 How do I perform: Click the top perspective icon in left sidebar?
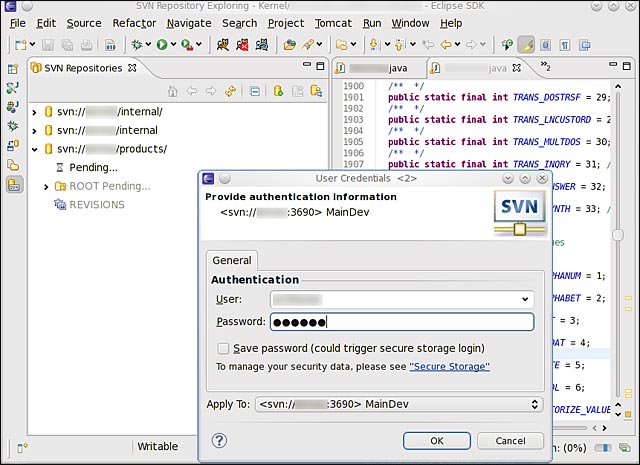click(13, 68)
